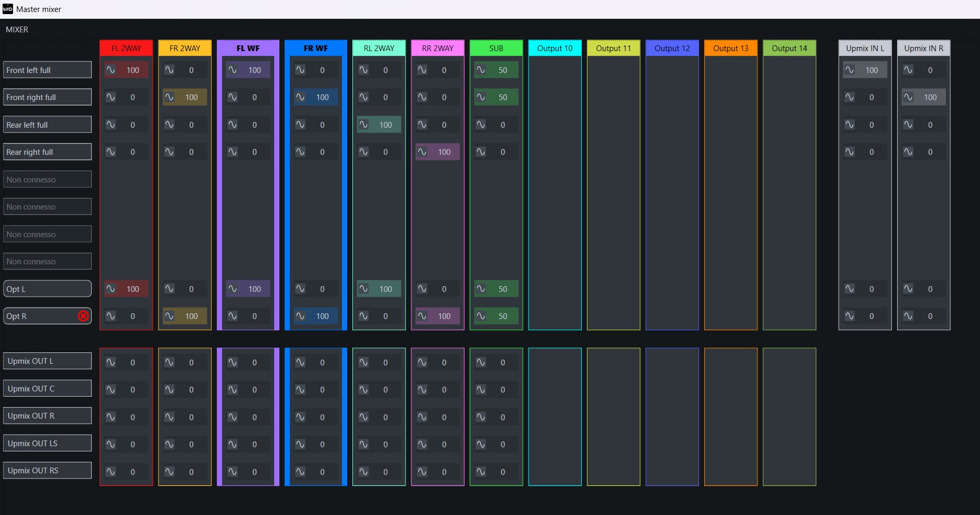Click the phase wave icon for Opt R in FR WF
The image size is (980, 515).
[300, 316]
